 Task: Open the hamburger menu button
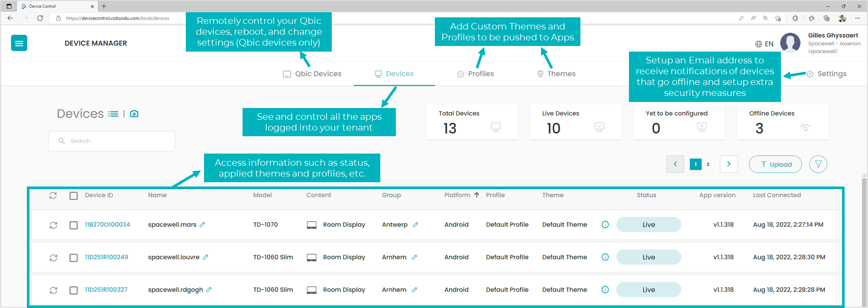pyautogui.click(x=19, y=43)
